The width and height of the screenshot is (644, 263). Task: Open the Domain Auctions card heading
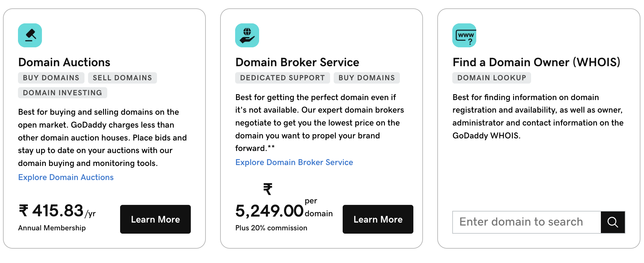(64, 62)
